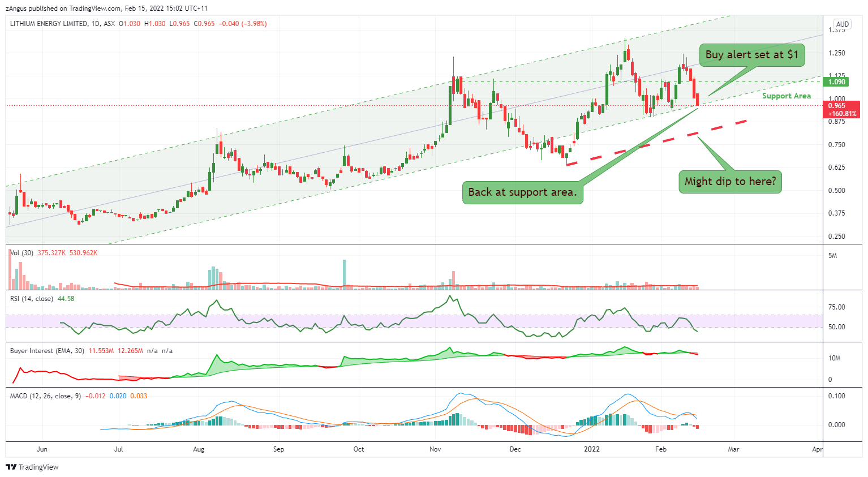Click the Buyer Interest (EMA, 30) label

47,351
